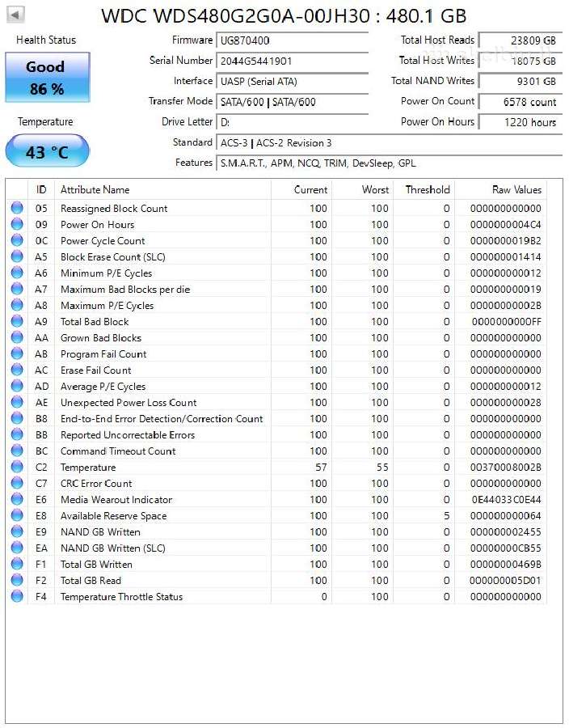Select status icon for Maximum P/E Cycles
This screenshot has width=569, height=728.
(x=17, y=305)
